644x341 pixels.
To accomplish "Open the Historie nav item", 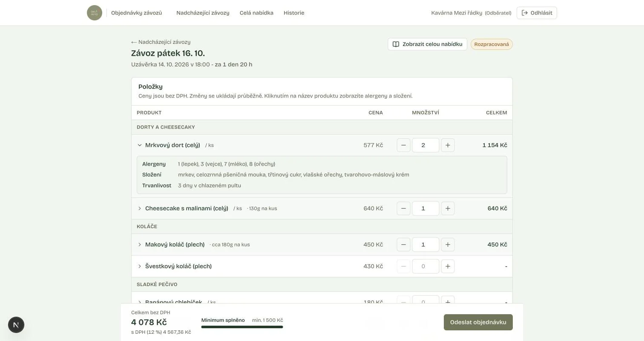I will pos(294,13).
